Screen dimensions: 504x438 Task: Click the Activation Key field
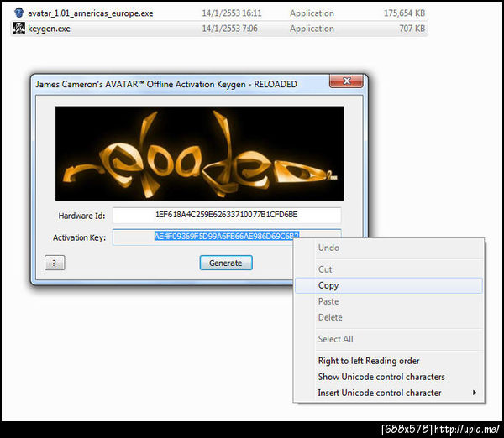pyautogui.click(x=227, y=237)
